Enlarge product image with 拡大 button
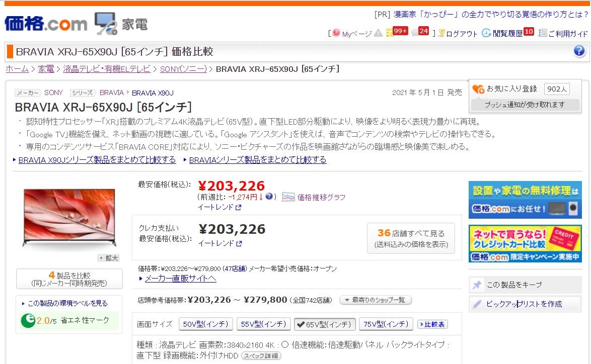 point(109,258)
